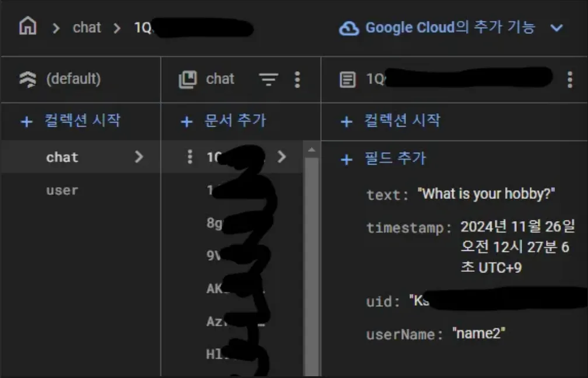
Task: Click the timestamp field value
Action: pos(517,247)
